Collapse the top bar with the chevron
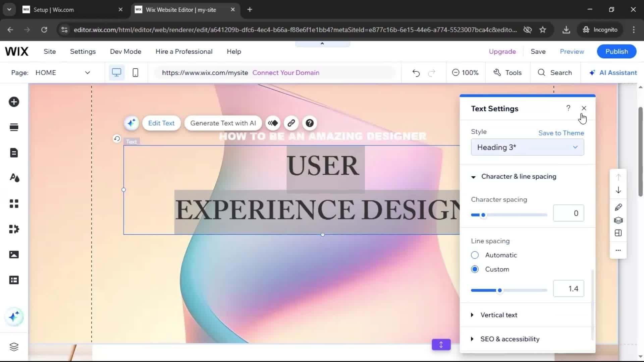 click(322, 44)
